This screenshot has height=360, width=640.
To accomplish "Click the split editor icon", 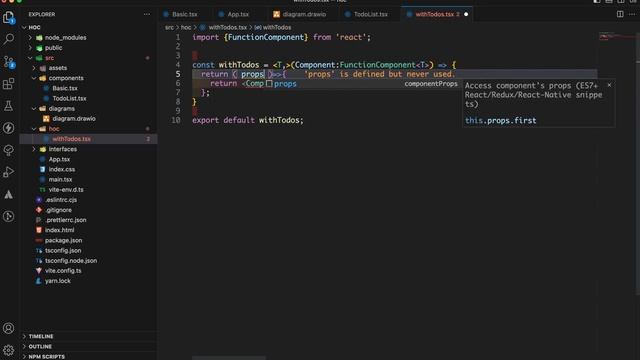I will click(620, 14).
